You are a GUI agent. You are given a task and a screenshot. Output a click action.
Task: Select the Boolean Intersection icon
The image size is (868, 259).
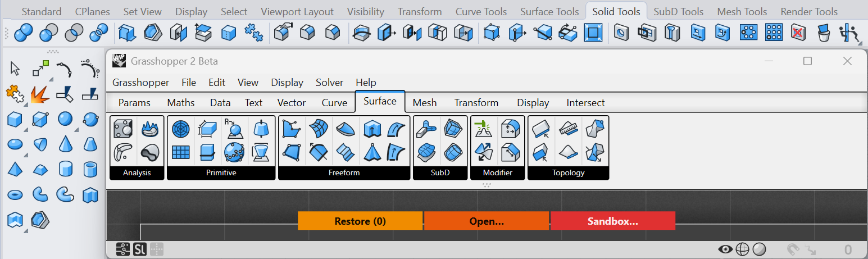tap(74, 33)
